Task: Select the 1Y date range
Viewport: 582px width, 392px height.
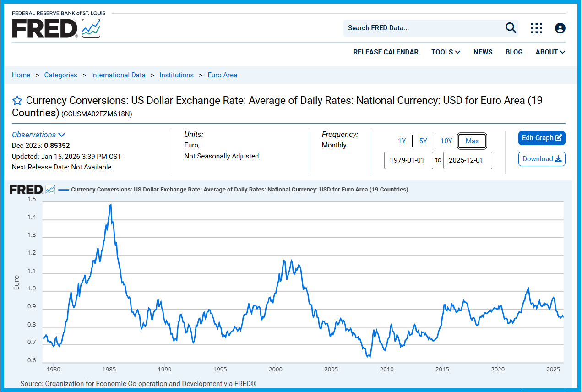Action: (x=402, y=141)
